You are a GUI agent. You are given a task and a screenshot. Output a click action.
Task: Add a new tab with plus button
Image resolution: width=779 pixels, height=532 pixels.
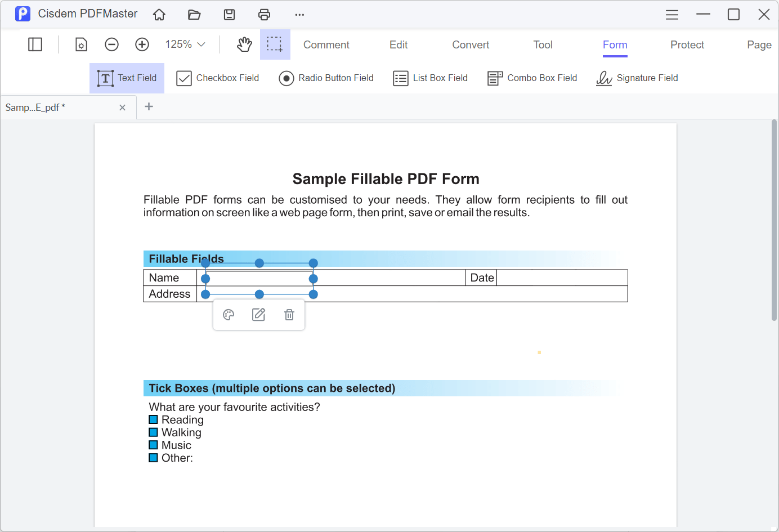(149, 106)
